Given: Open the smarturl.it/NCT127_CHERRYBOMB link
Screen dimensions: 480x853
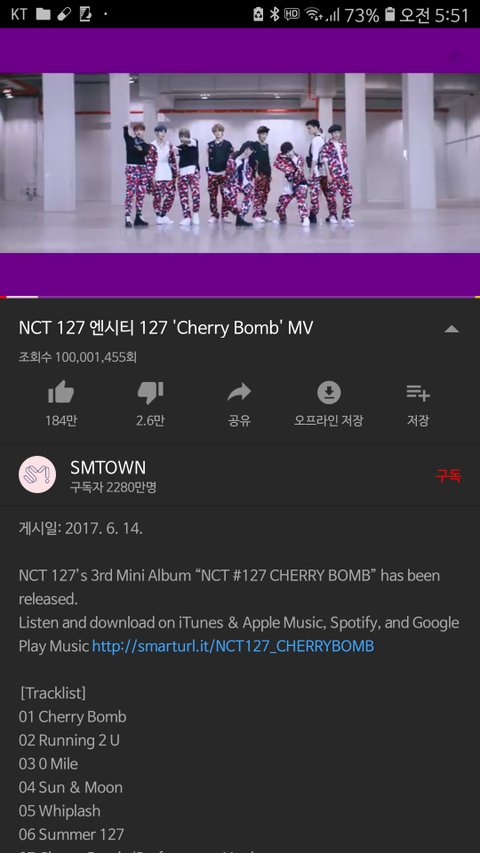Looking at the screenshot, I should [233, 646].
